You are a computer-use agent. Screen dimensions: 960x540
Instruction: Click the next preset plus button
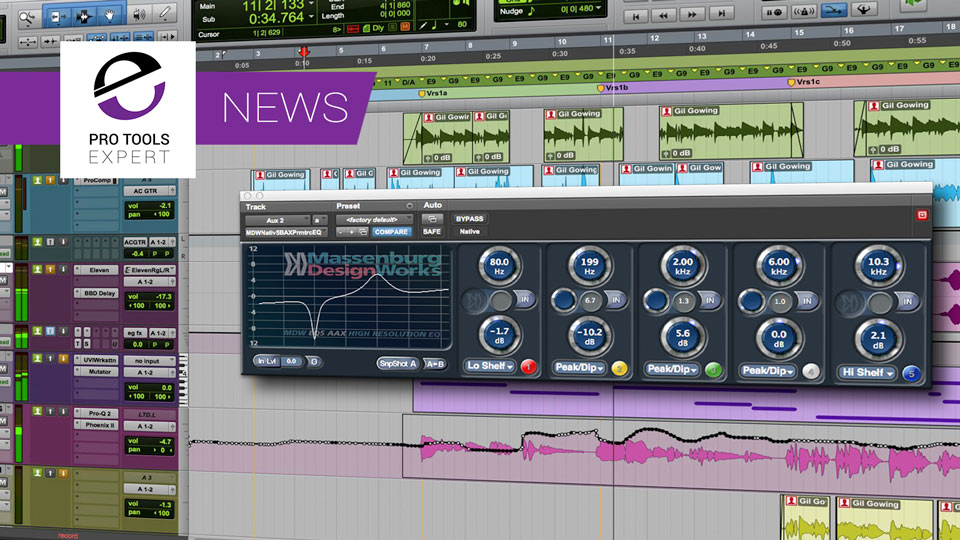(x=351, y=232)
